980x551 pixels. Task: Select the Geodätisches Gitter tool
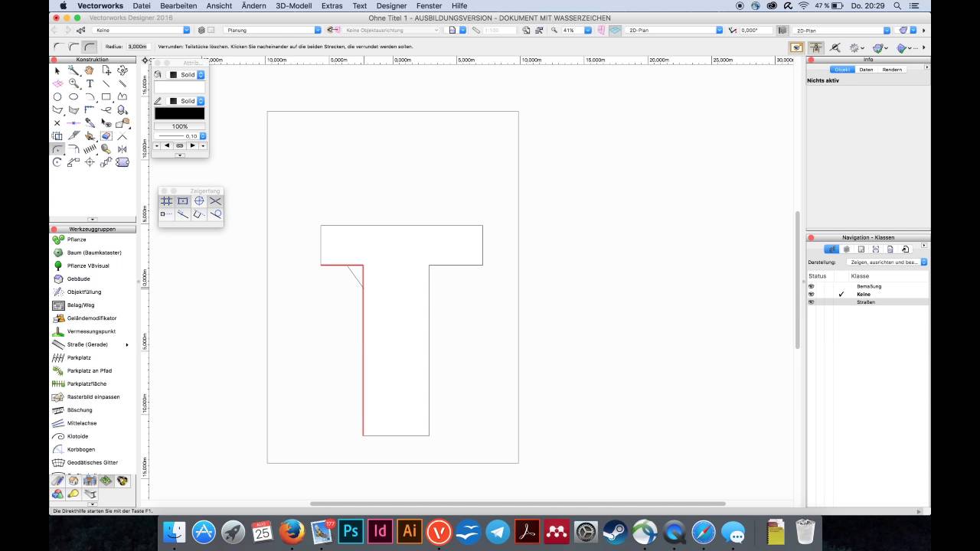pos(90,462)
